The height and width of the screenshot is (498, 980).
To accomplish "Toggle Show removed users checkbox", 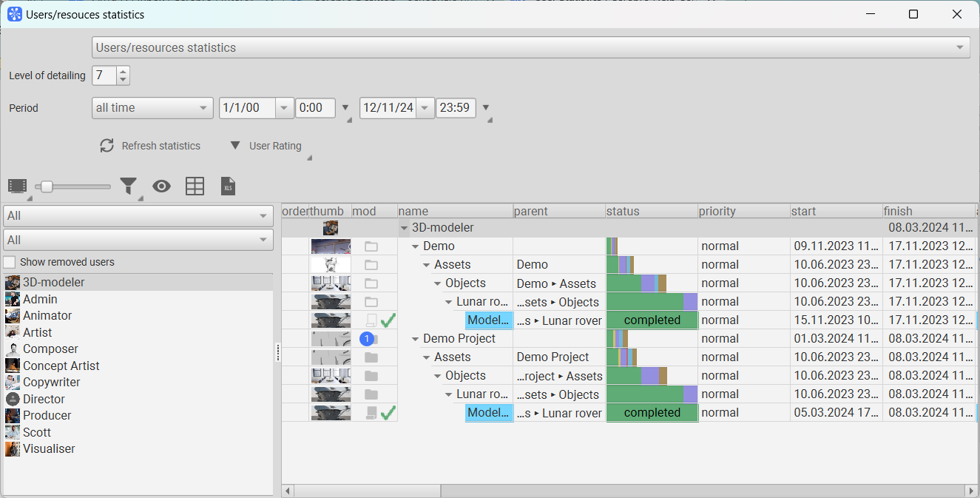I will (9, 262).
